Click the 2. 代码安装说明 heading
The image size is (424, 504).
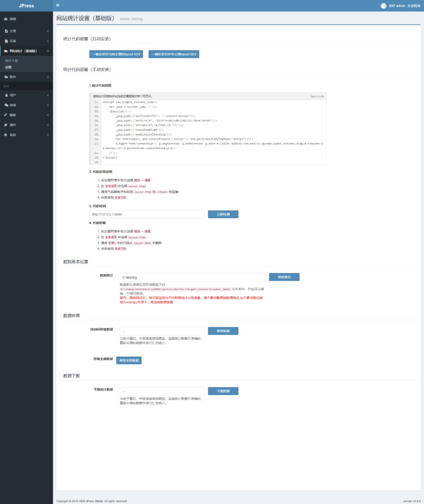[101, 172]
